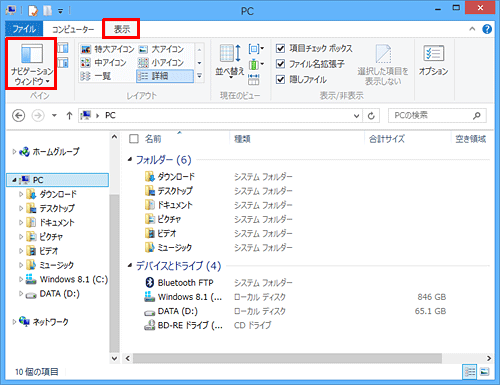
Task: Sort by 種類 column header
Action: point(242,139)
